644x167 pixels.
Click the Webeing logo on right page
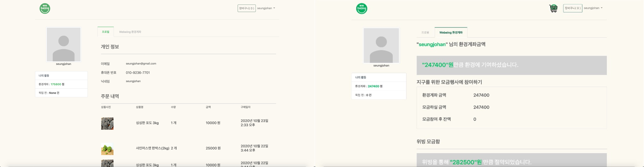tap(361, 9)
